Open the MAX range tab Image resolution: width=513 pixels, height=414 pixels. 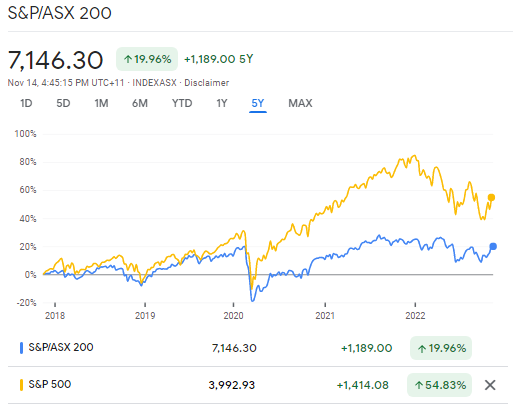(x=300, y=103)
